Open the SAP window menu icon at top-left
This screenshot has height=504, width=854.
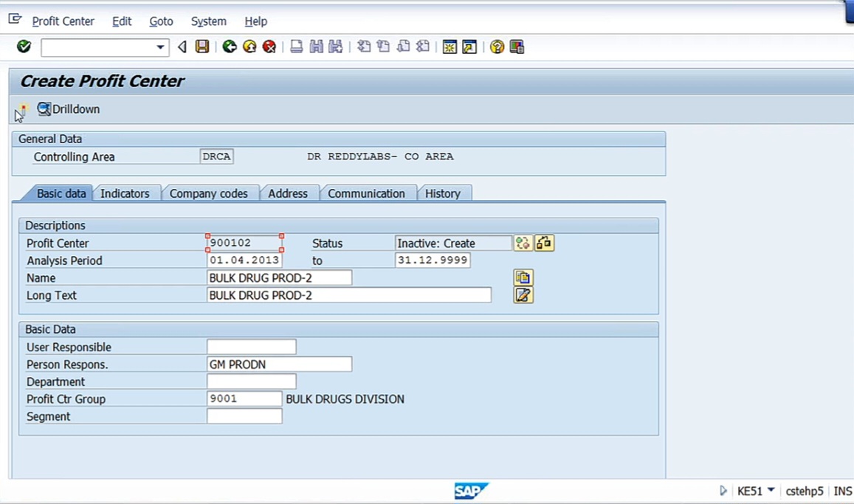[15, 20]
